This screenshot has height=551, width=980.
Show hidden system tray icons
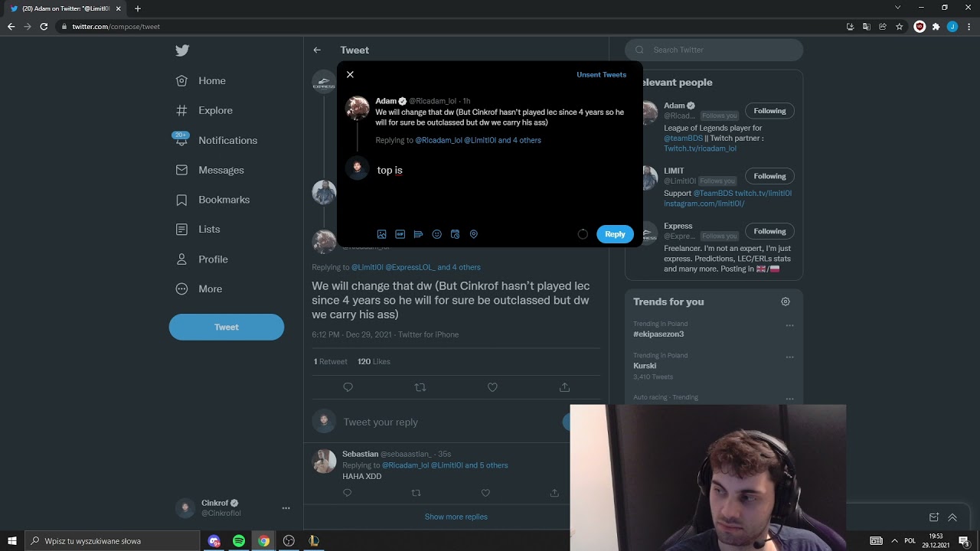tap(893, 541)
